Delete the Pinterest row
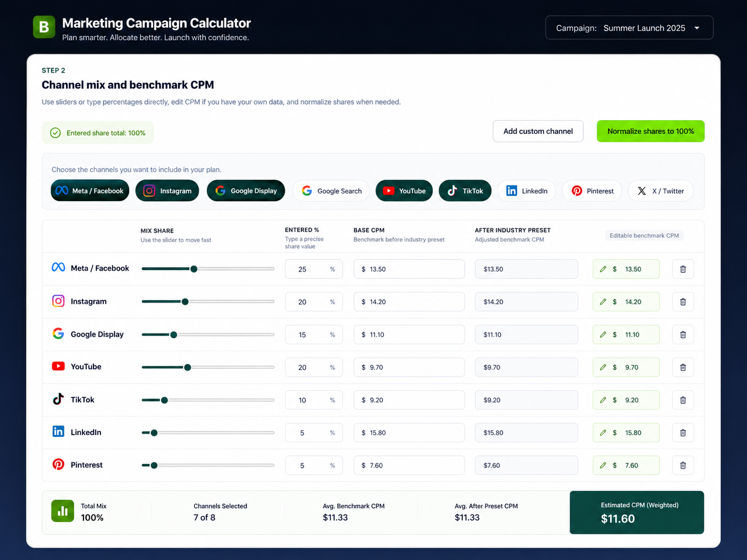Viewport: 747px width, 560px height. (683, 465)
